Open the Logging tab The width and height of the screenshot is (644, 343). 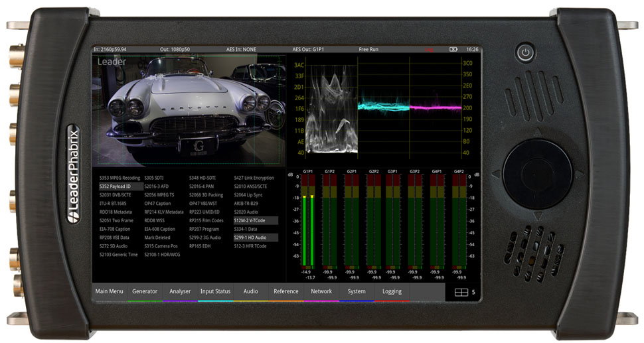pyautogui.click(x=392, y=292)
